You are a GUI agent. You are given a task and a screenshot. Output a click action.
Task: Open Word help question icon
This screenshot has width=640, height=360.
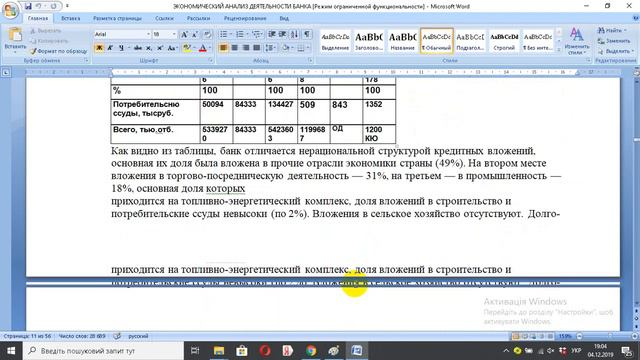(x=636, y=18)
